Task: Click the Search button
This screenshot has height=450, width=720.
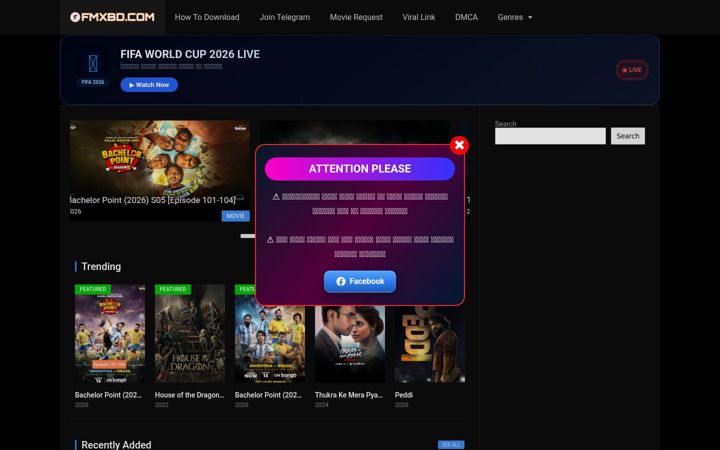Action: pos(628,136)
